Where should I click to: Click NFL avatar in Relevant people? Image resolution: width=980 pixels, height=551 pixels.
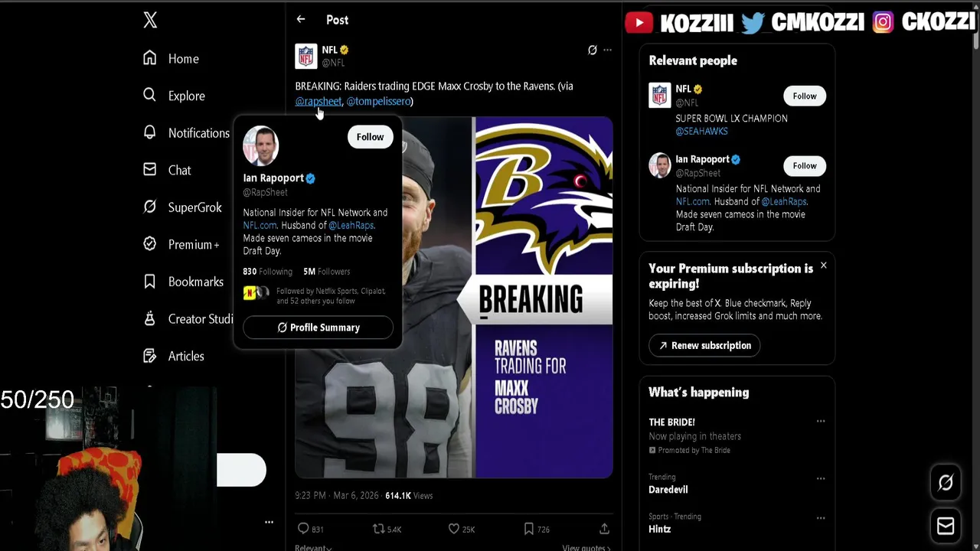coord(660,96)
